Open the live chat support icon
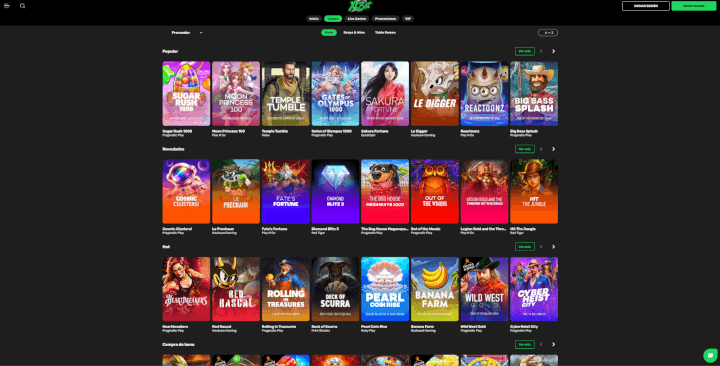Viewport: 720px width, 366px height. click(710, 355)
